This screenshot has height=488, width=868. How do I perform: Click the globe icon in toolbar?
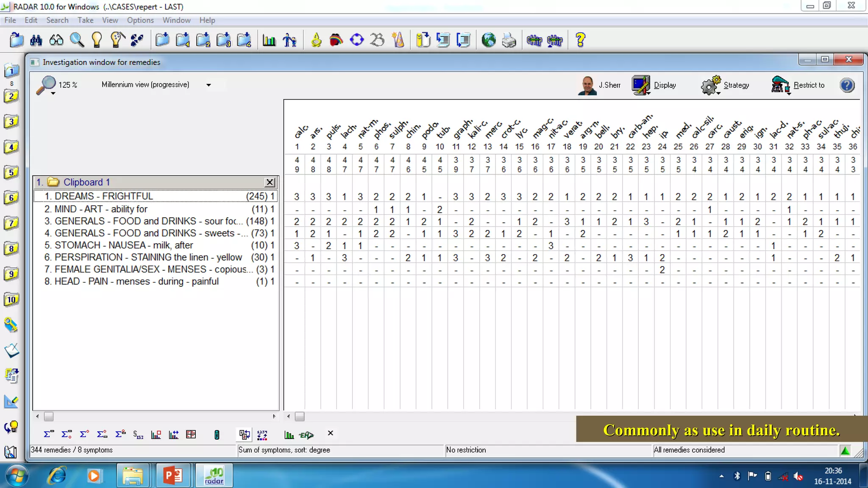click(x=489, y=40)
